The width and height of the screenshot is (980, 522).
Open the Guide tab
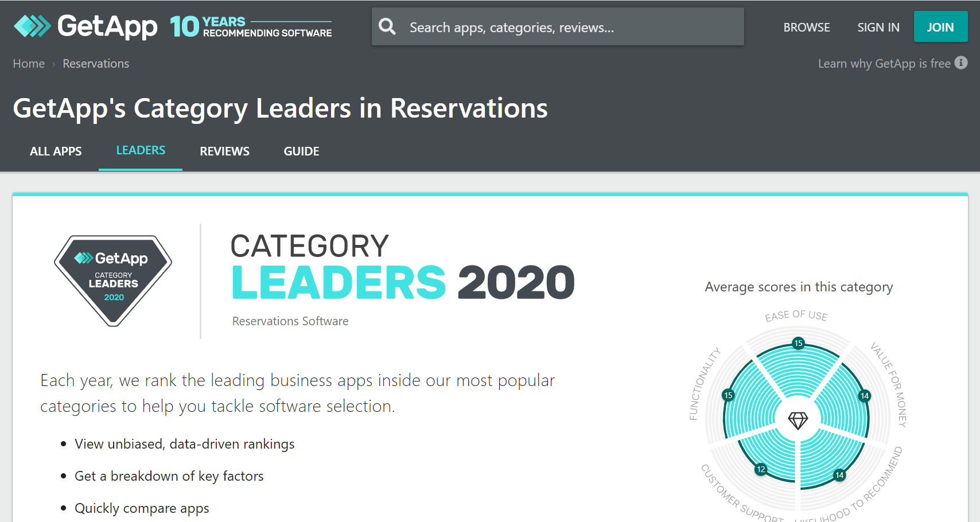coord(301,151)
